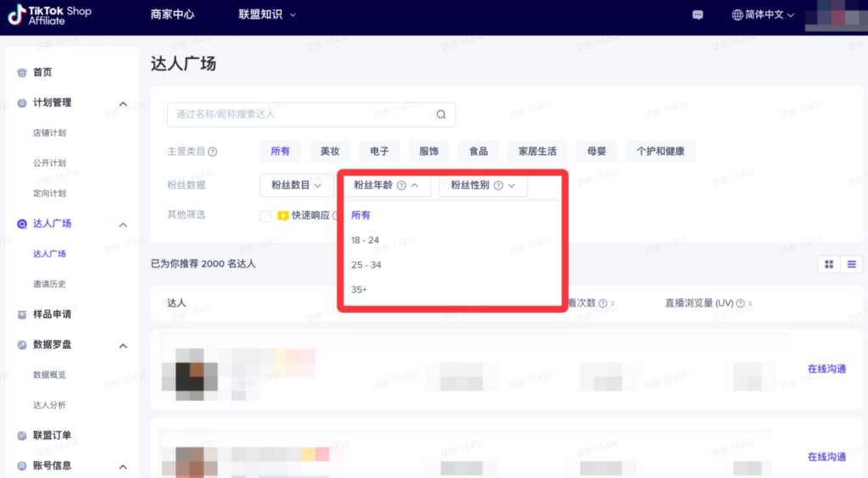Filter by 母婴 category
The height and width of the screenshot is (478, 868).
[x=597, y=152]
